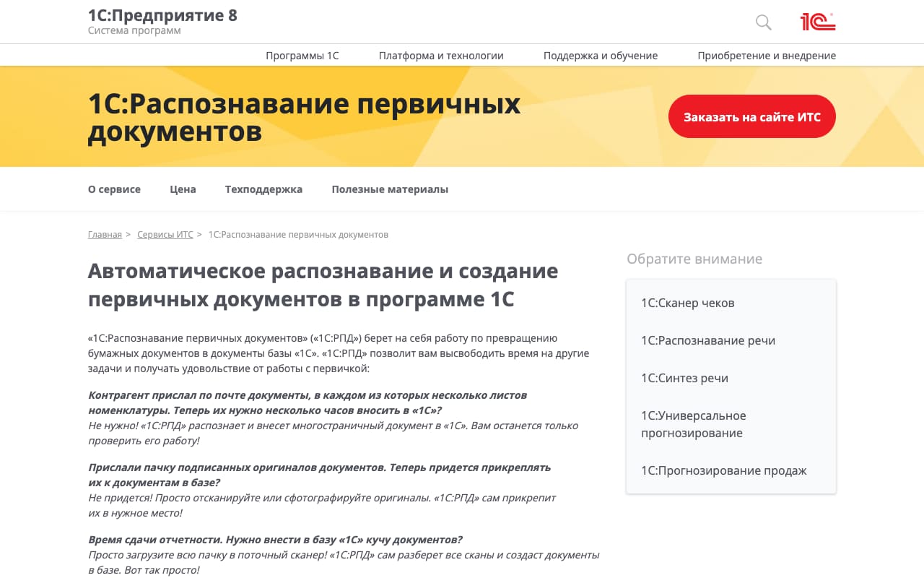Open Платформа и технологии menu
The height and width of the screenshot is (578, 924).
click(441, 56)
